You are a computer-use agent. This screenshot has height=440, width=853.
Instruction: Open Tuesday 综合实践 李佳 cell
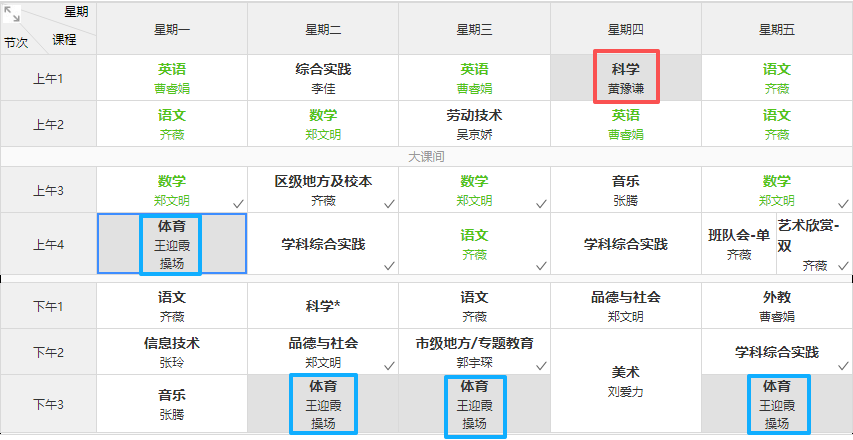323,78
